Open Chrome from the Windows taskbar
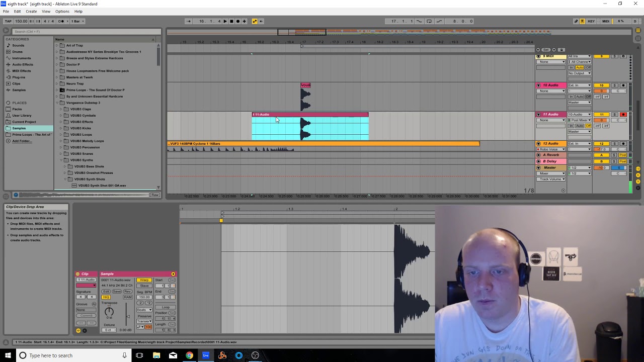The width and height of the screenshot is (644, 362). [189, 355]
